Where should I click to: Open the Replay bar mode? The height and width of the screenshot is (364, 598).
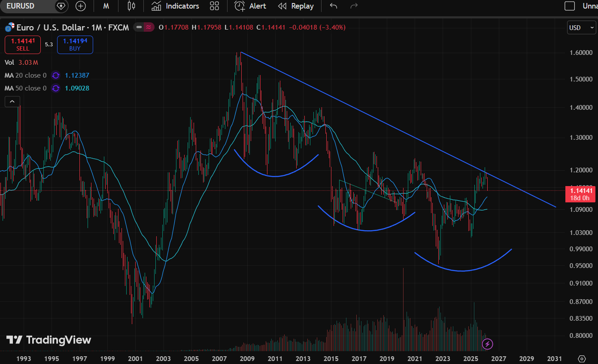296,6
